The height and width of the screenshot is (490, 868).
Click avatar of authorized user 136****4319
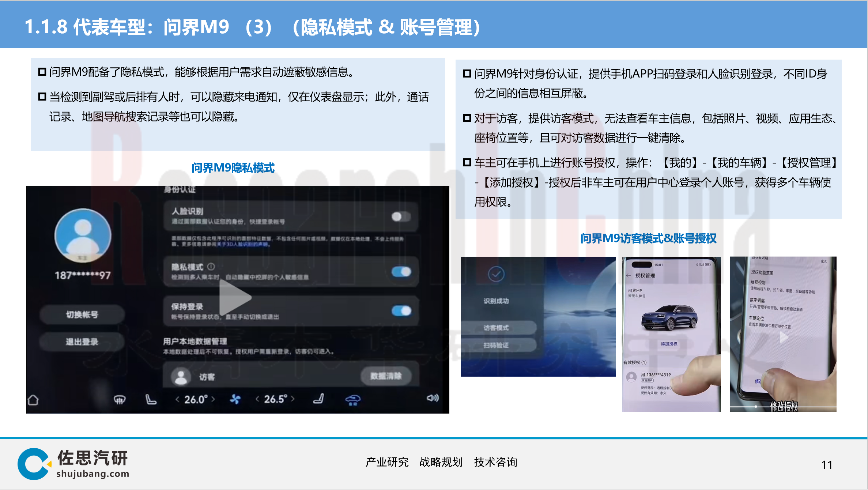pos(631,377)
